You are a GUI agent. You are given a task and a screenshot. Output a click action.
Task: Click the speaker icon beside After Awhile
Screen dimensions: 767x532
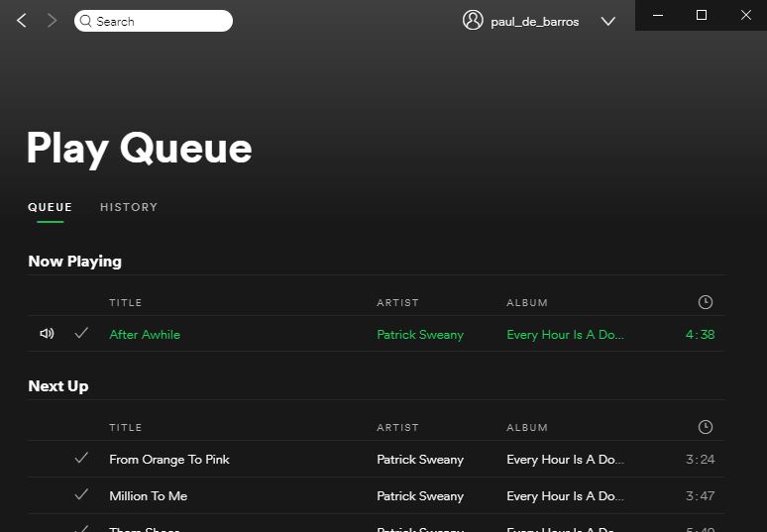tap(47, 334)
